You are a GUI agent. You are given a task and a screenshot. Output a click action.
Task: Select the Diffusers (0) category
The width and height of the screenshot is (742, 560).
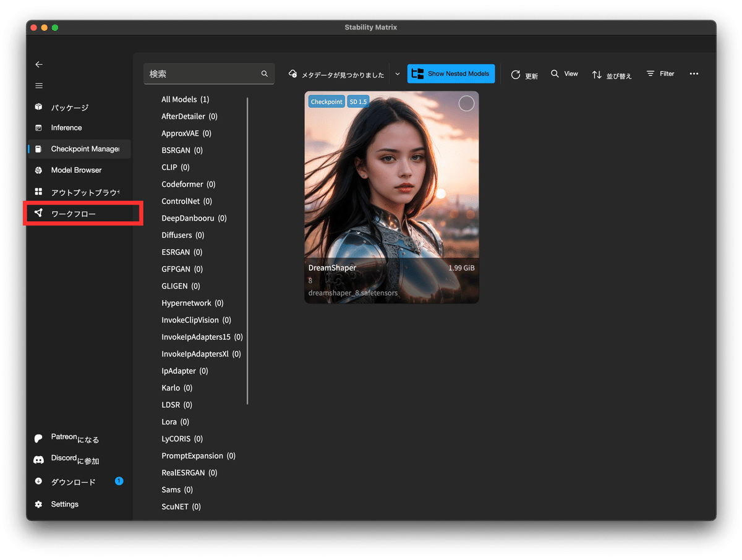(183, 235)
